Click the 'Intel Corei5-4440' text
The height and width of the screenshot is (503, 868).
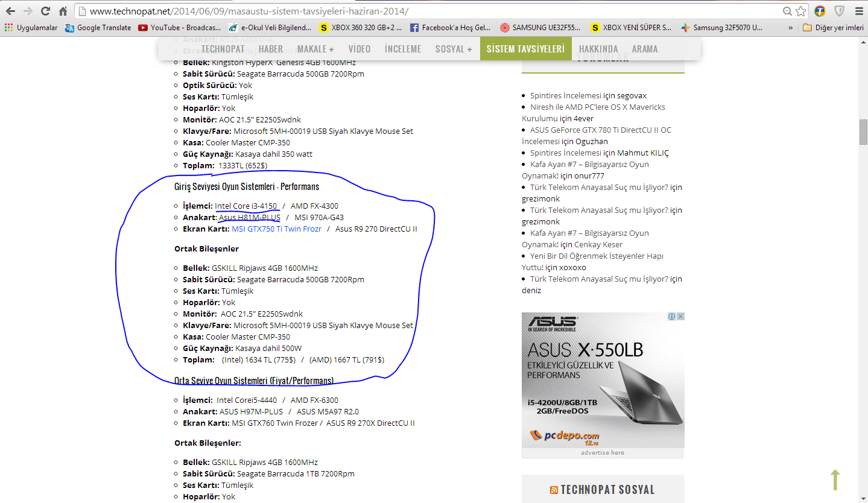(247, 400)
